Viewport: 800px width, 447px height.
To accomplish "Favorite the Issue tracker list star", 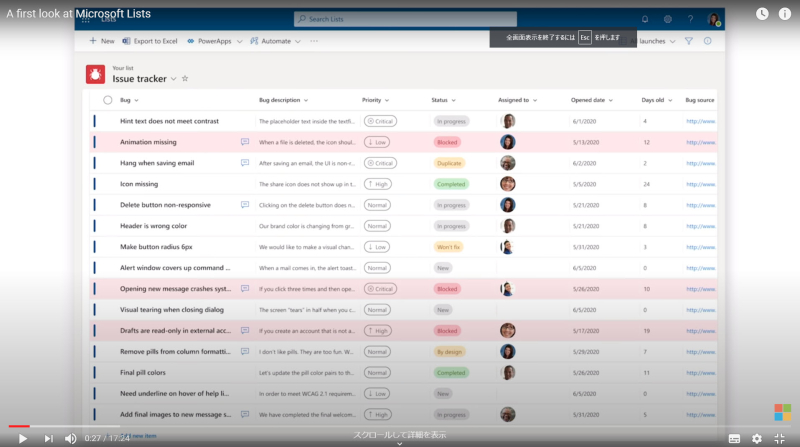I will (x=185, y=79).
